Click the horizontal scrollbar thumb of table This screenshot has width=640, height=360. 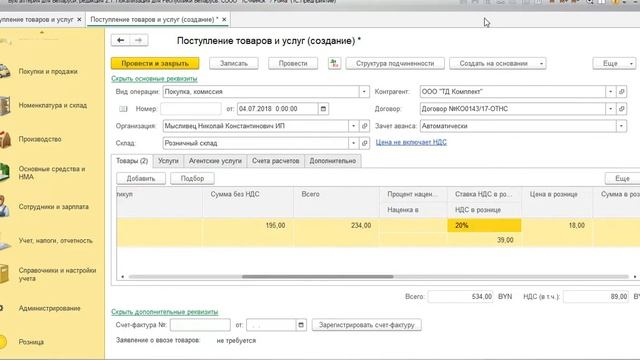(x=318, y=276)
